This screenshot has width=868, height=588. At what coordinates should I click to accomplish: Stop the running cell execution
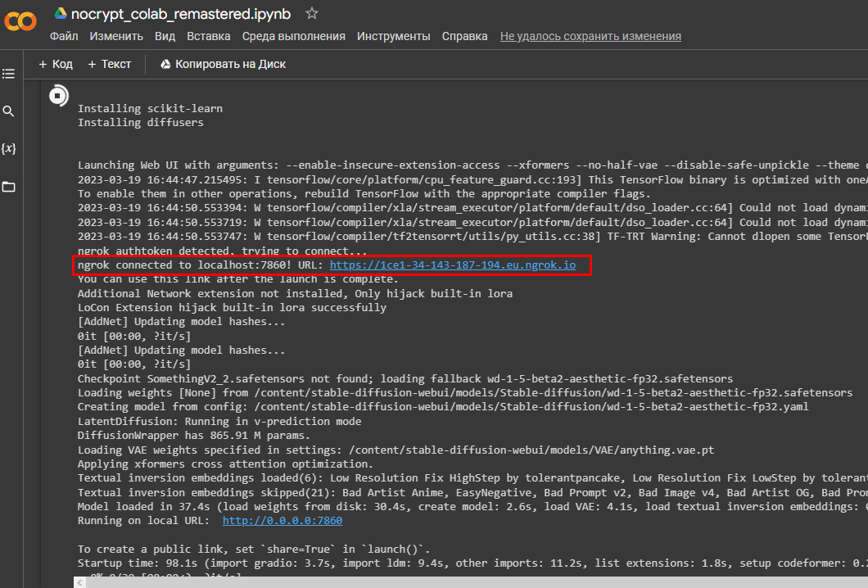click(58, 96)
